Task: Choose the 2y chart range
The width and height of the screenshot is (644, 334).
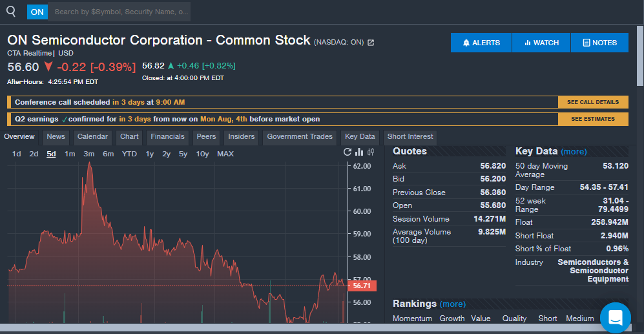Action: (x=166, y=154)
